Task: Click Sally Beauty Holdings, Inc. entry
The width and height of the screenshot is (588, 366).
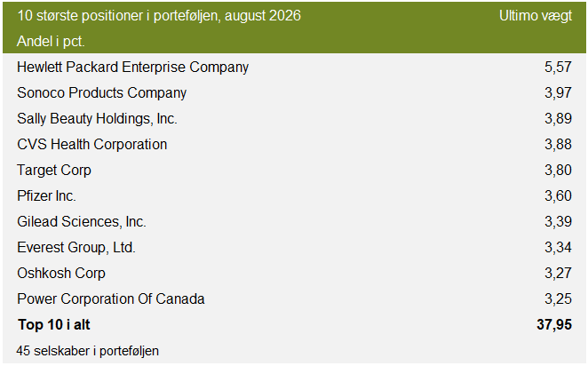Action: pyautogui.click(x=97, y=118)
